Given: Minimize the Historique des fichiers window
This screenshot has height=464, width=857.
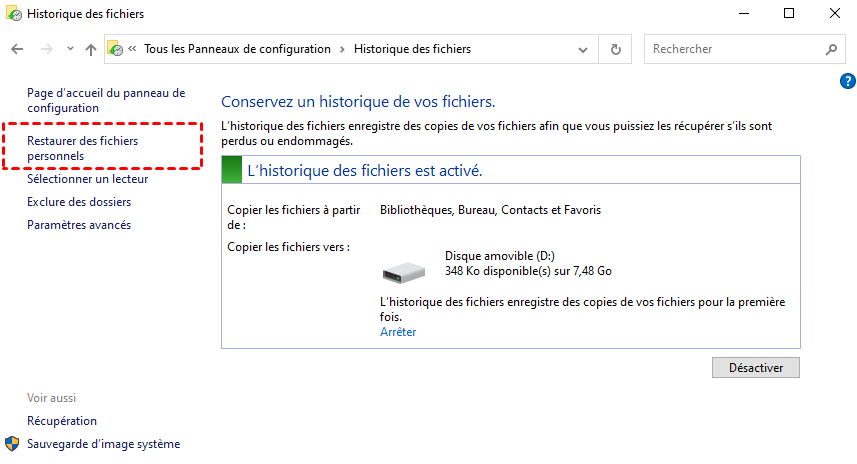Looking at the screenshot, I should click(744, 13).
